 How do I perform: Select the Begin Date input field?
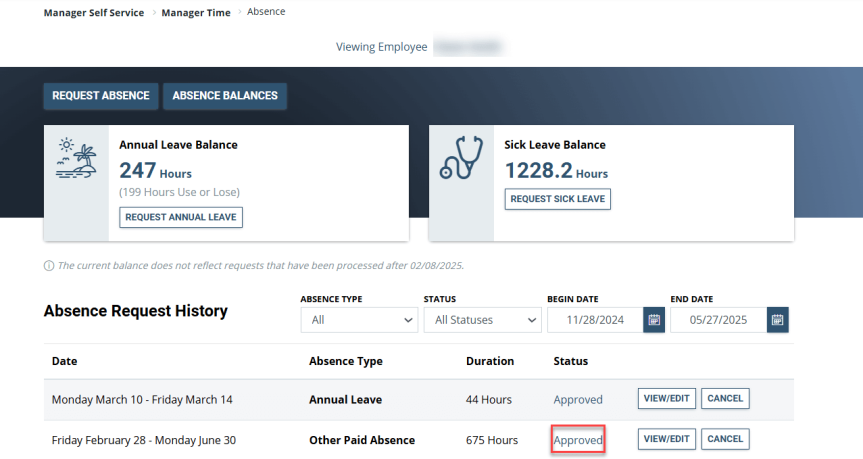[594, 320]
